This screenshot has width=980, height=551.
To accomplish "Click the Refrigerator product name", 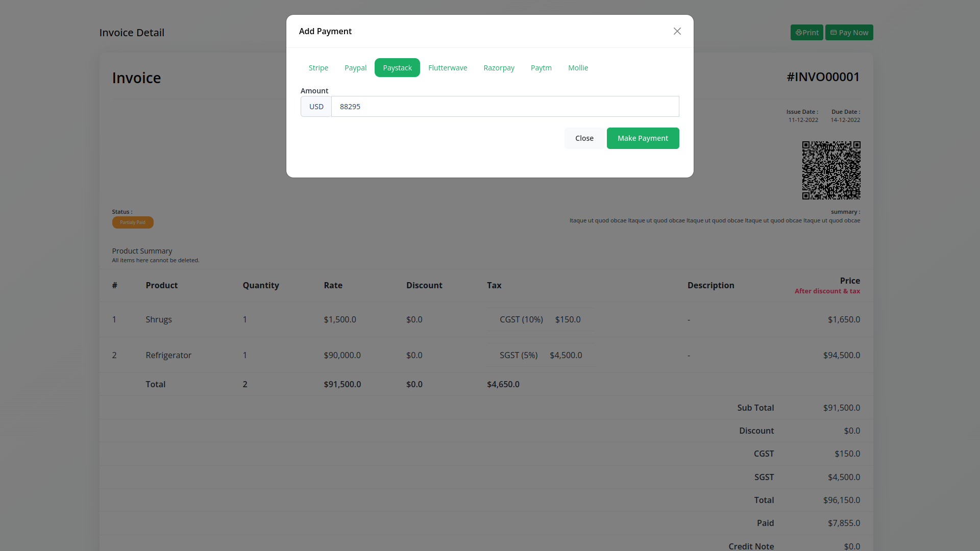I will pyautogui.click(x=168, y=355).
